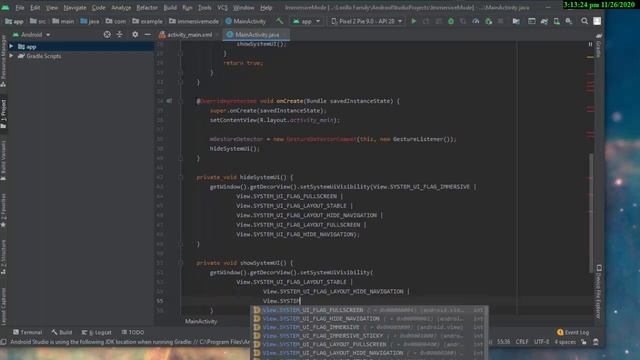Click Sync Project with Gradle Files icon
Image resolution: width=640 pixels, height=360 pixels.
[544, 21]
